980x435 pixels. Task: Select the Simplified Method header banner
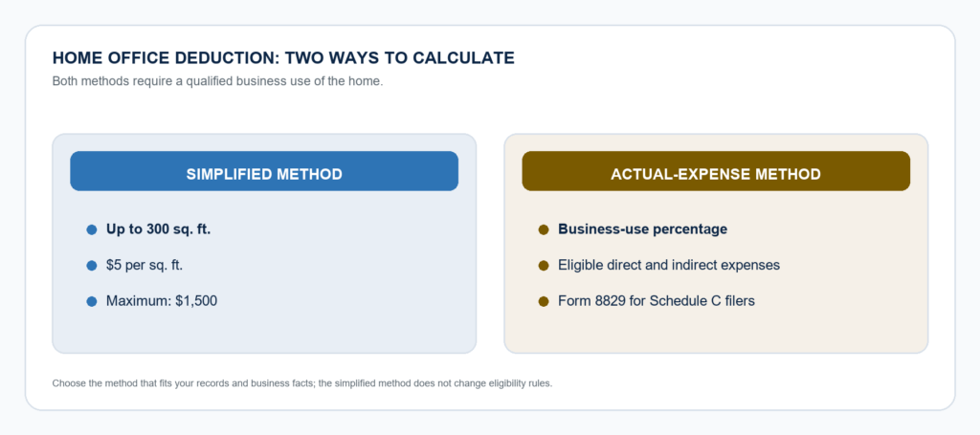point(264,171)
